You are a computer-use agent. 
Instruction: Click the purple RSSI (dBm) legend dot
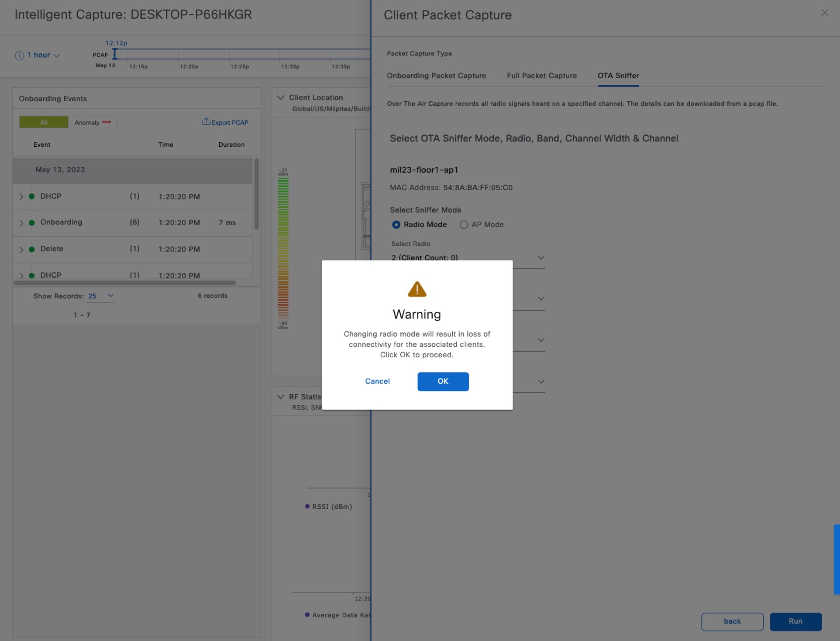coord(307,507)
